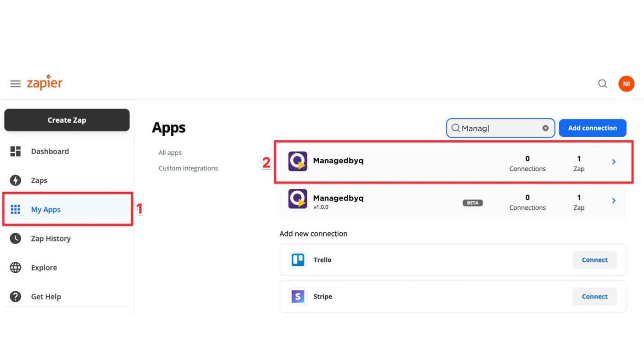Open Custom integrations link
The width and height of the screenshot is (644, 362).
[x=188, y=168]
